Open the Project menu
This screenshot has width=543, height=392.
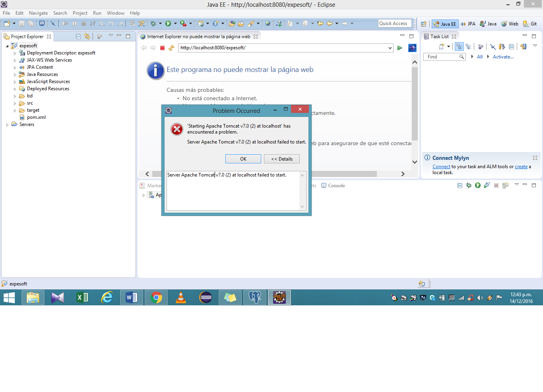point(80,13)
